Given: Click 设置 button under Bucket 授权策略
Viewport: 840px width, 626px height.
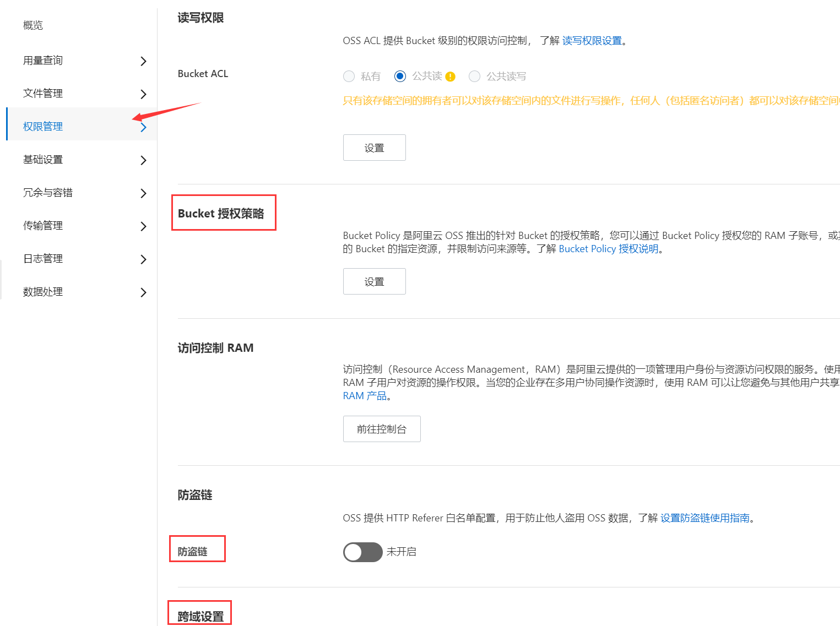Looking at the screenshot, I should click(x=374, y=281).
